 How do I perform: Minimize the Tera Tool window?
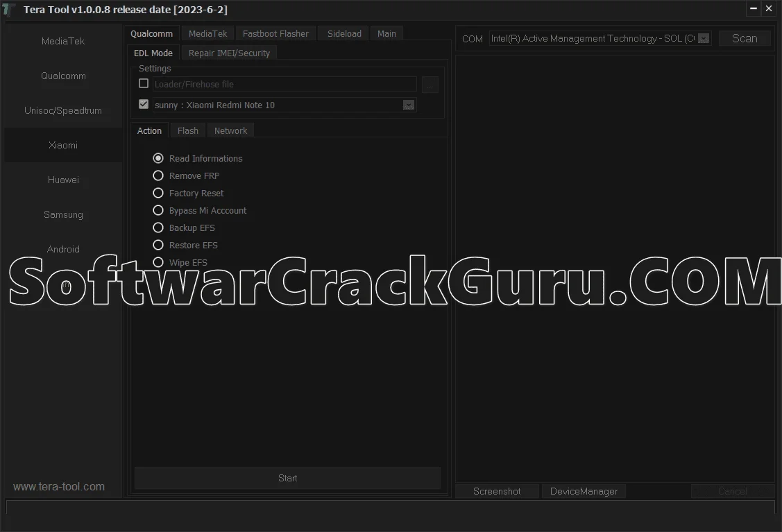point(753,8)
